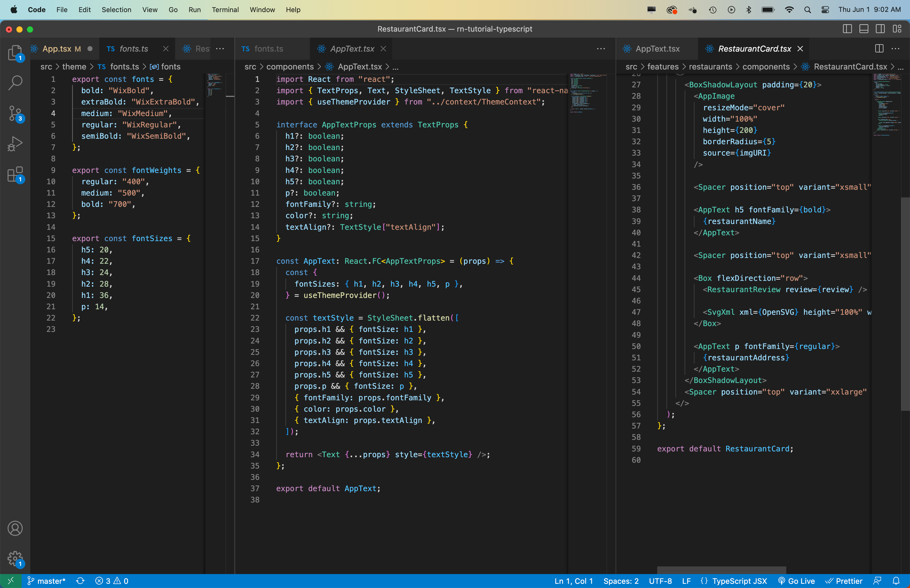Open the Search view in activity bar

15,82
